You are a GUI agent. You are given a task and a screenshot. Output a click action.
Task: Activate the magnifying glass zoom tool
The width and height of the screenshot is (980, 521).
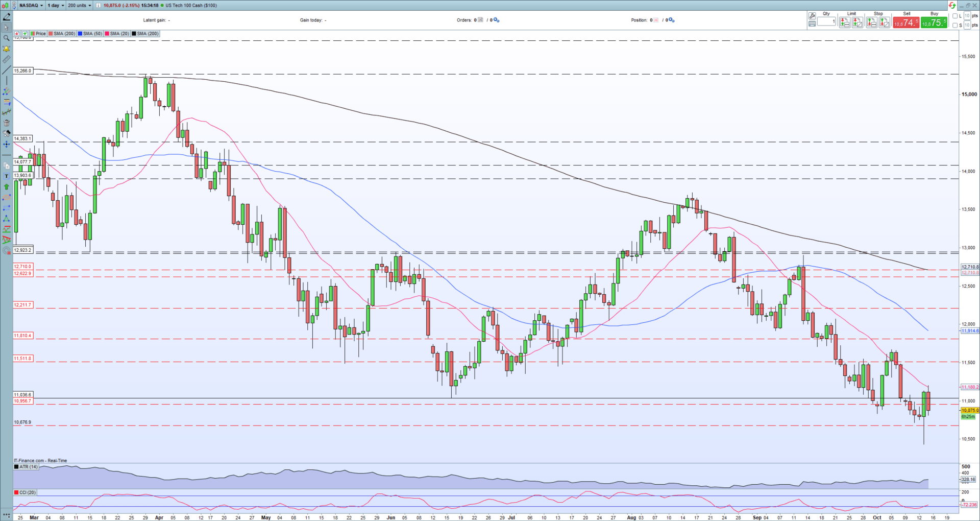(7, 38)
